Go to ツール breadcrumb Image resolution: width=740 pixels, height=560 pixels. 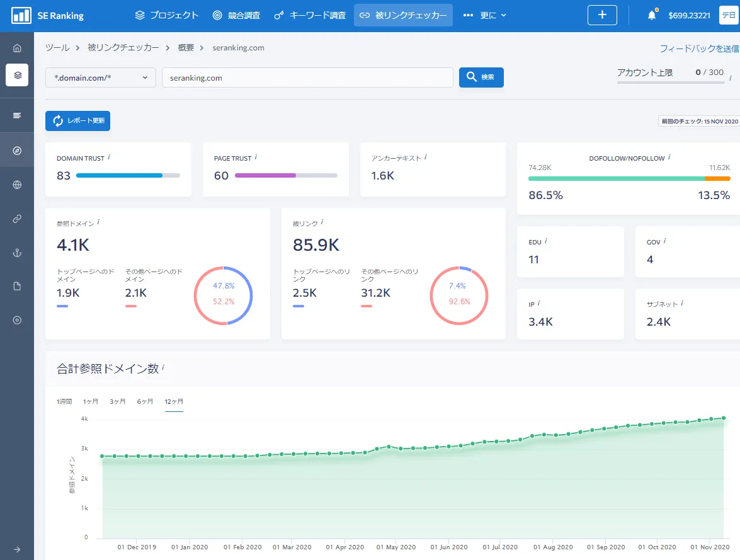pyautogui.click(x=57, y=48)
